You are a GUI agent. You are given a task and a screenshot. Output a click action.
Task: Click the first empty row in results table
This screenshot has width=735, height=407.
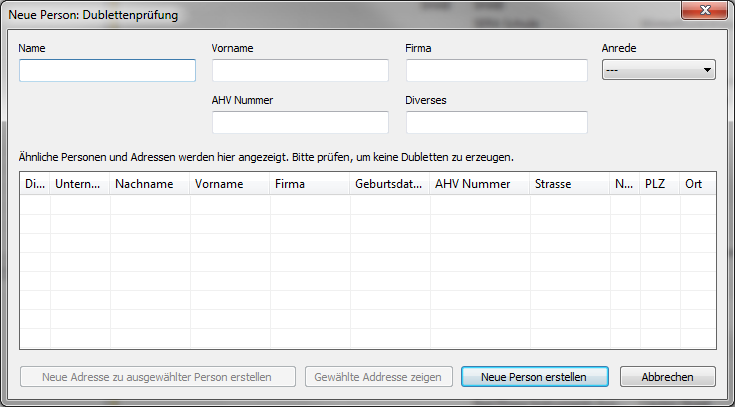click(368, 204)
